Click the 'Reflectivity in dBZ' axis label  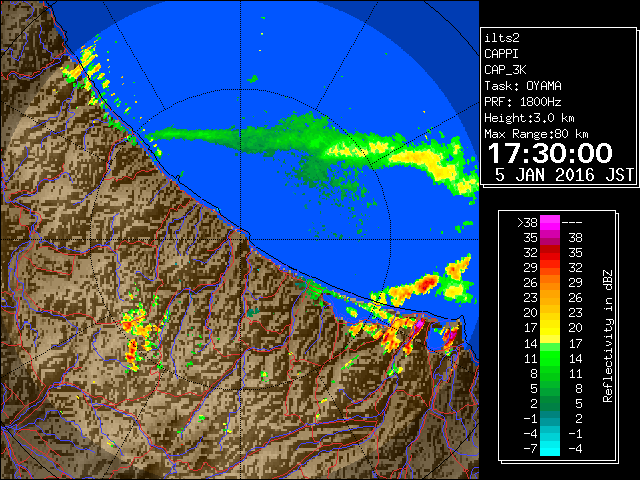point(608,336)
